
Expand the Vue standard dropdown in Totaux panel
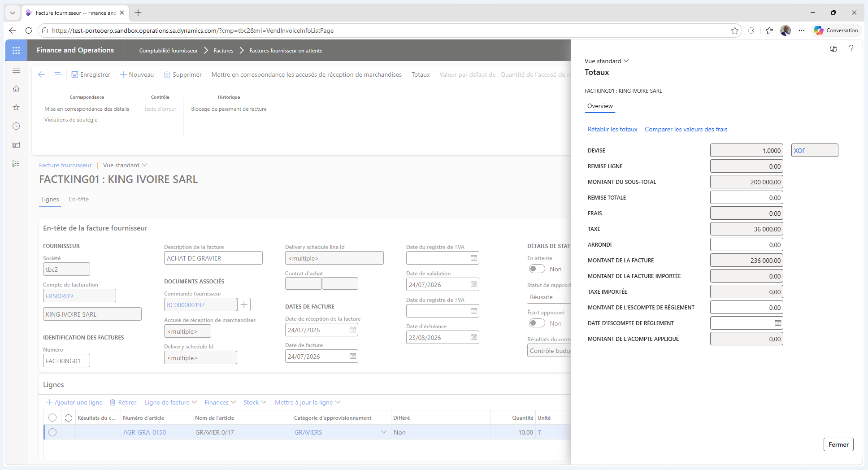607,61
